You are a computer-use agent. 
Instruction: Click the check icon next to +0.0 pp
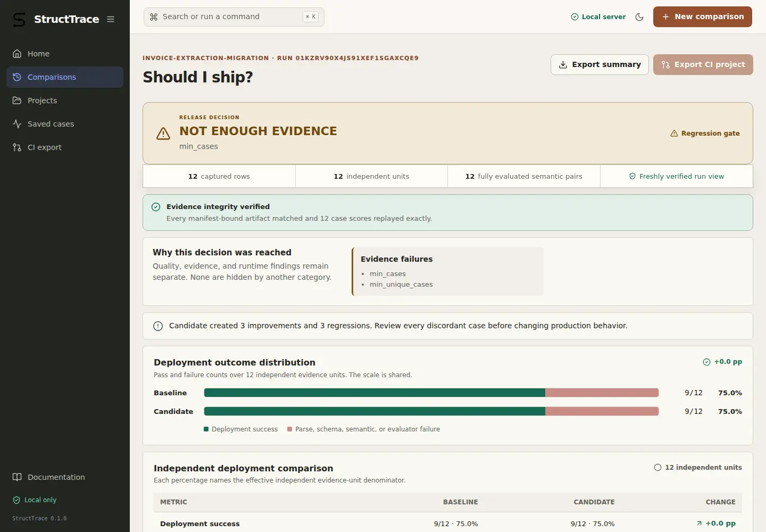pos(706,362)
